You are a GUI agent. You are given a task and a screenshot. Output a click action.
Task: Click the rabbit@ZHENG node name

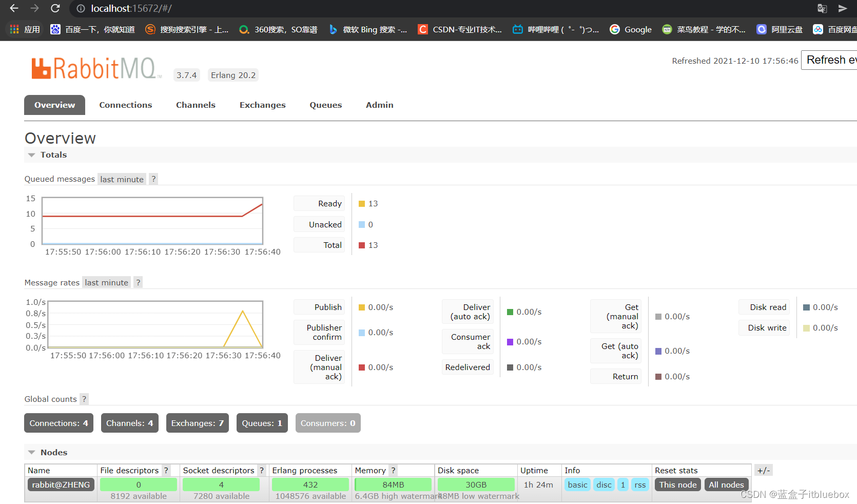61,484
